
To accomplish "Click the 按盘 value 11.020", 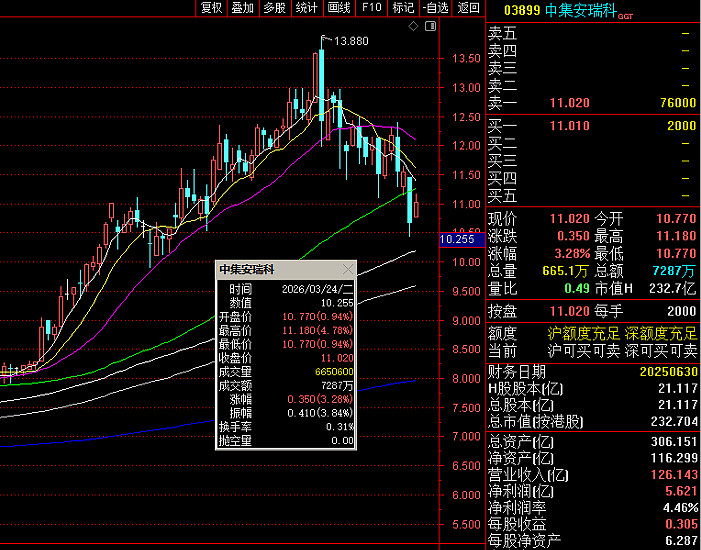I will (570, 311).
